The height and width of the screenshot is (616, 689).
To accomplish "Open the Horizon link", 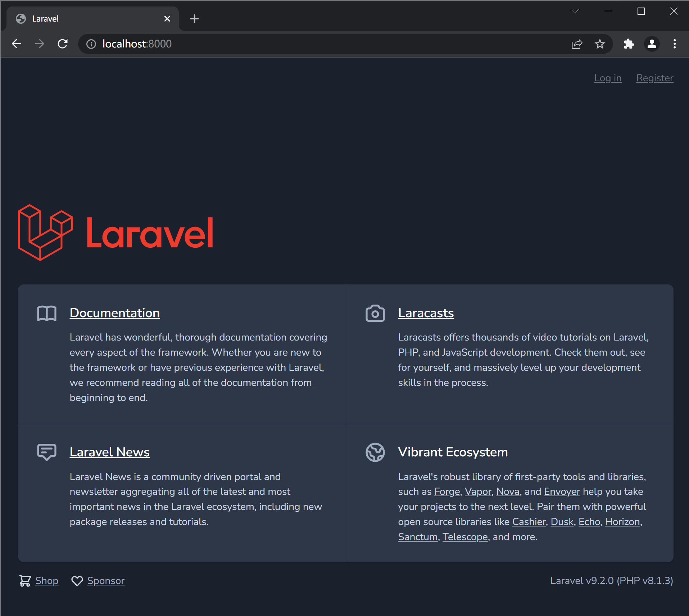I will (x=622, y=522).
